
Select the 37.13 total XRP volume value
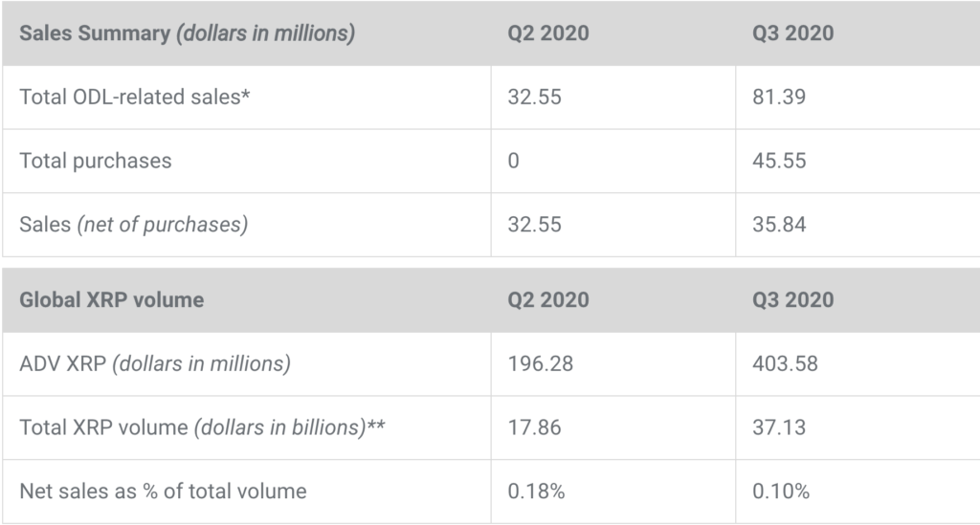pos(779,427)
